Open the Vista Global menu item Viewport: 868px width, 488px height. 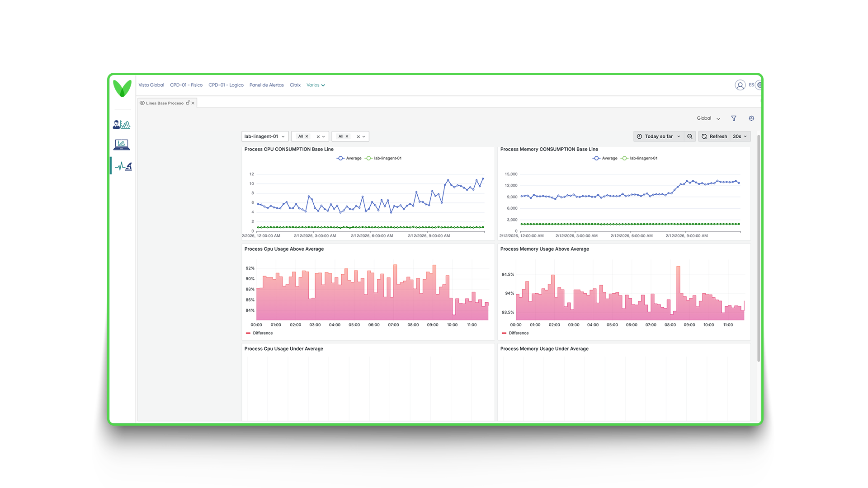tap(151, 85)
